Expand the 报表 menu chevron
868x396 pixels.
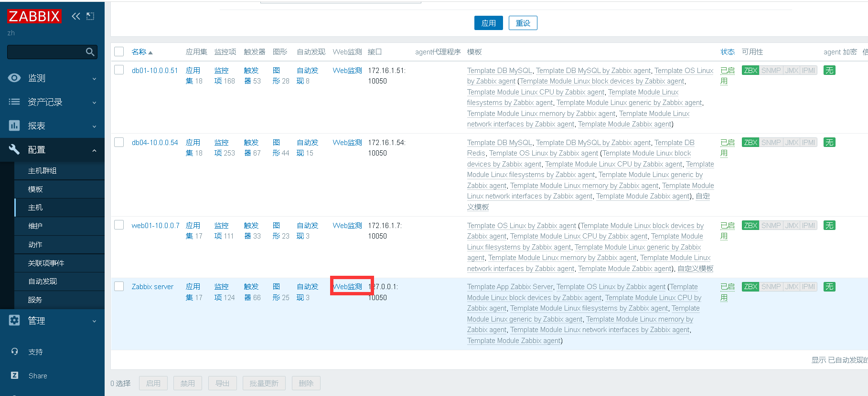[x=94, y=126]
